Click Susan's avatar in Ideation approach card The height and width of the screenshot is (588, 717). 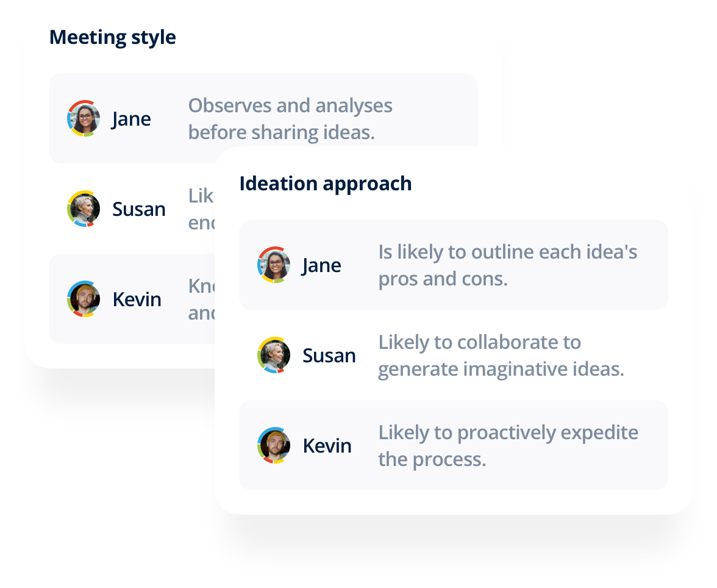[x=274, y=355]
